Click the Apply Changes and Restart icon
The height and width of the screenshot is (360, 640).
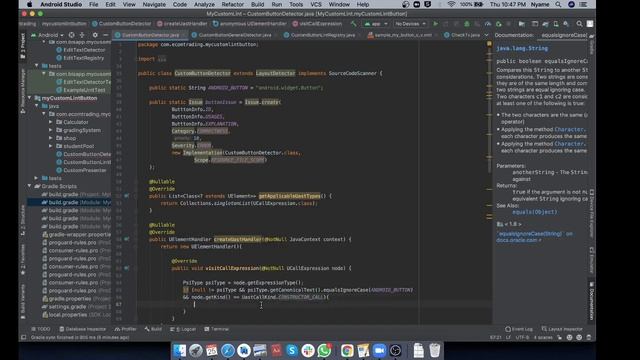[446, 24]
